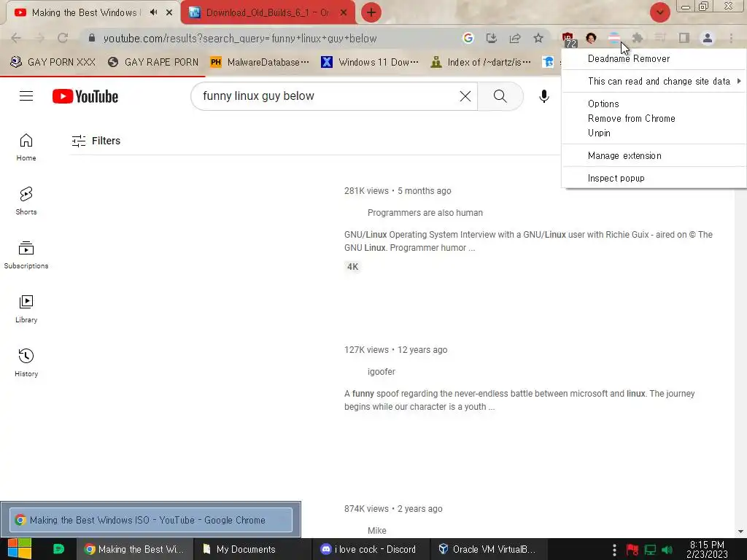Open the Windows Start button

[20, 549]
